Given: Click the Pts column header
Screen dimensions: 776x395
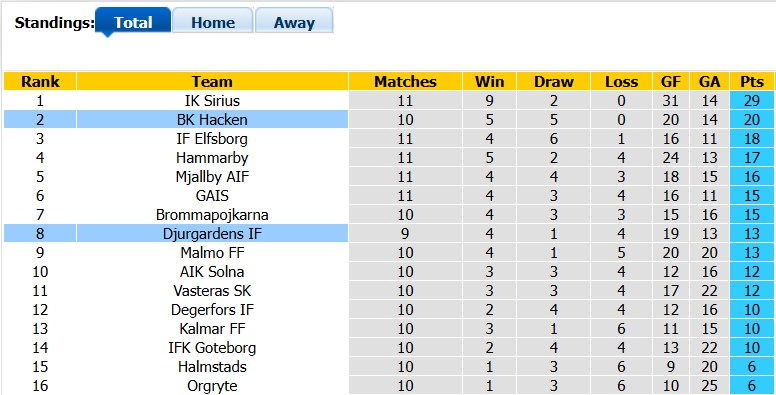Looking at the screenshot, I should (x=752, y=81).
